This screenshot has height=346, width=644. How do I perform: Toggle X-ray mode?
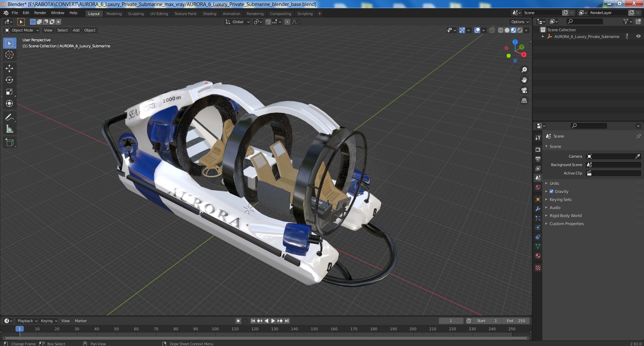click(492, 30)
